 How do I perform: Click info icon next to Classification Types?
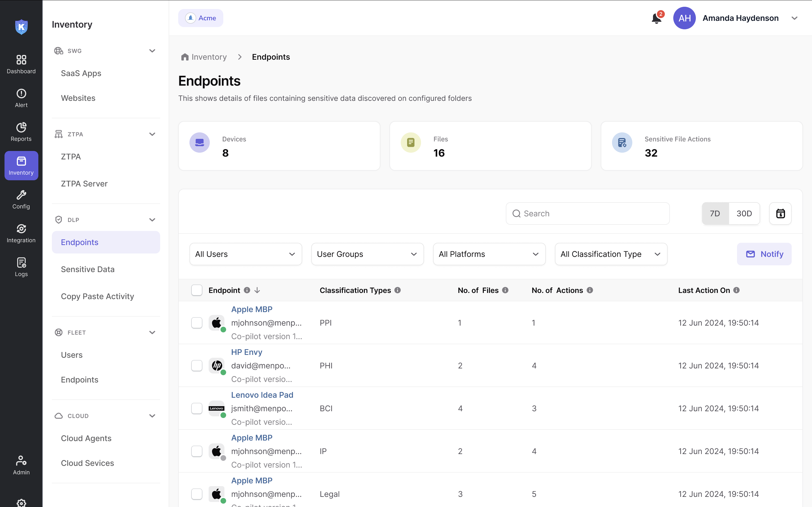[398, 290]
